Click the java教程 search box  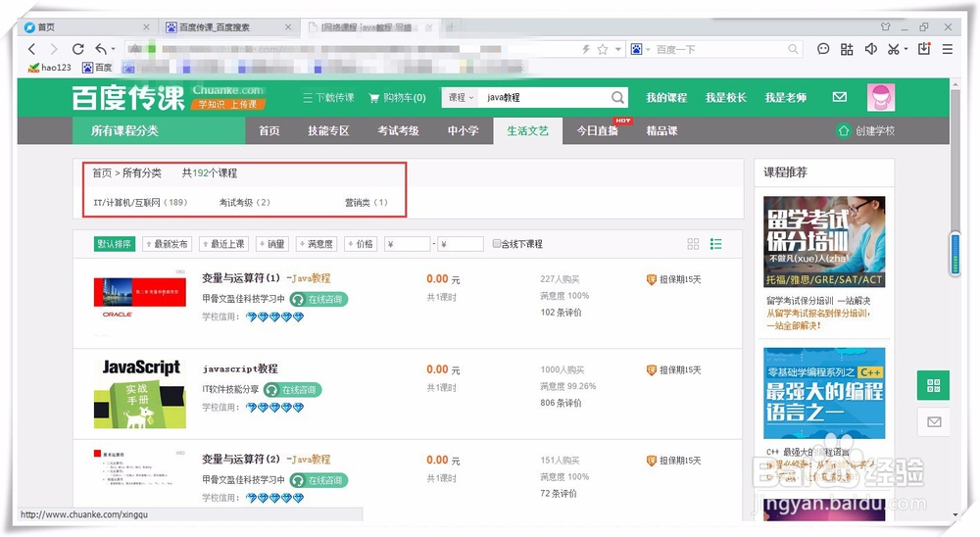546,98
